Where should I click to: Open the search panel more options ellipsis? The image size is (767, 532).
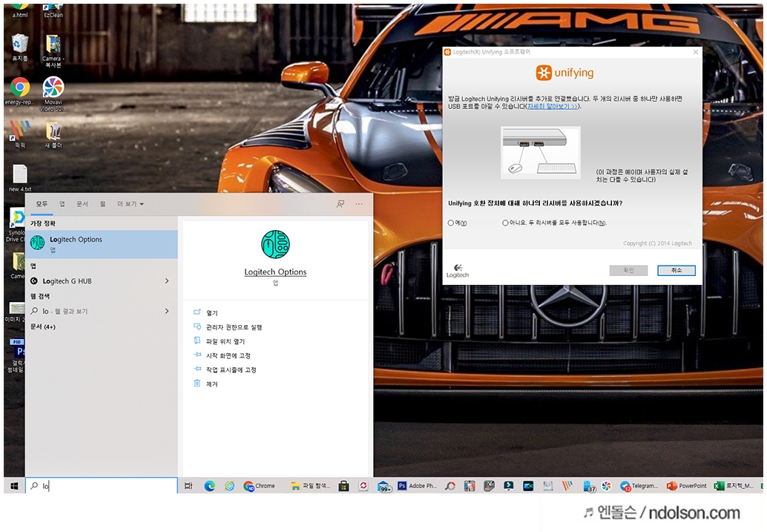coord(359,204)
